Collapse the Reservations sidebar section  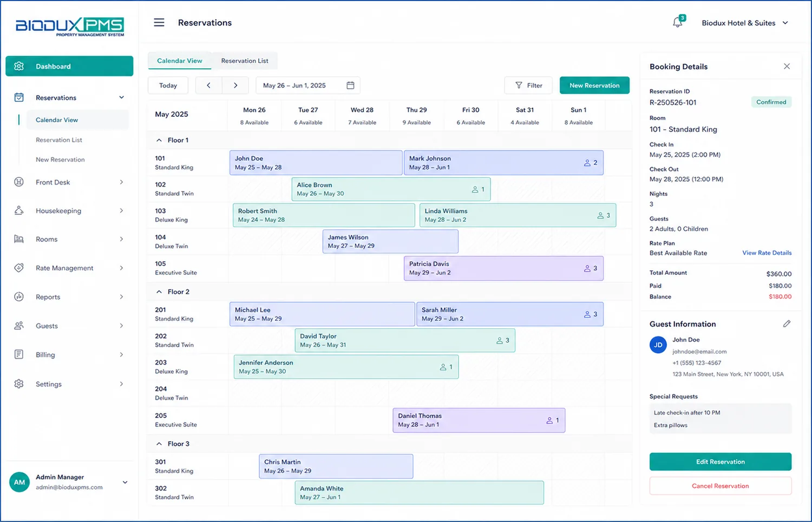[122, 97]
